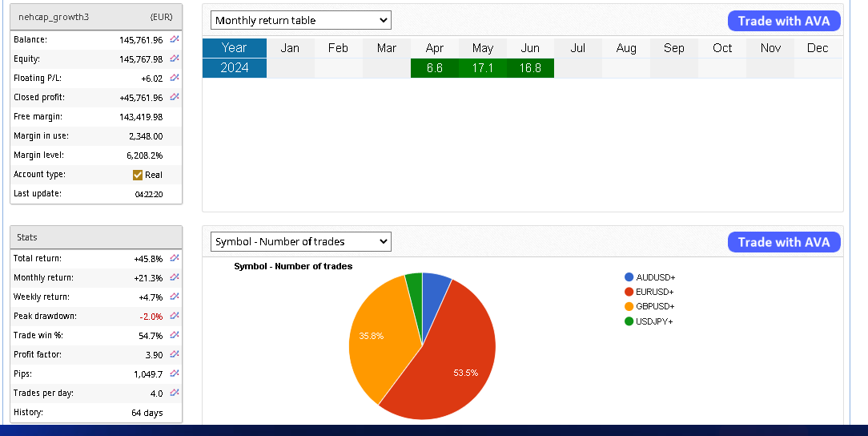
Task: Toggle EURUSD+ legend entry in pie chart
Action: coord(654,292)
